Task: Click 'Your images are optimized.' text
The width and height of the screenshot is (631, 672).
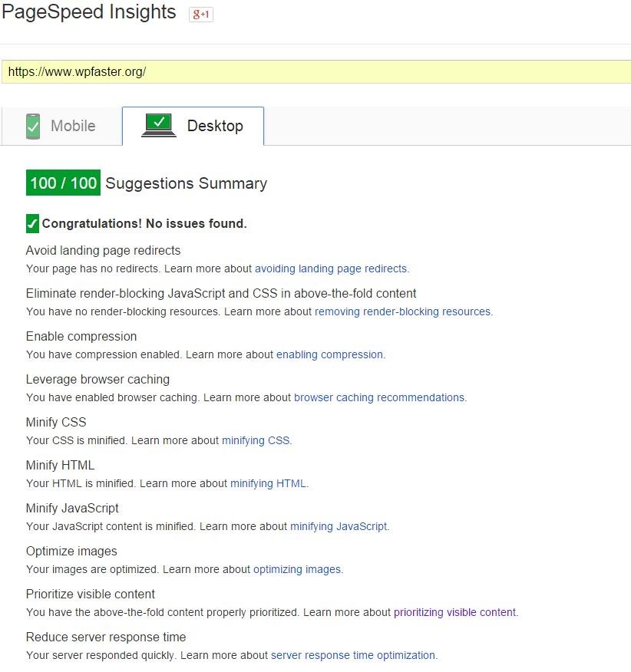Action: [x=93, y=569]
